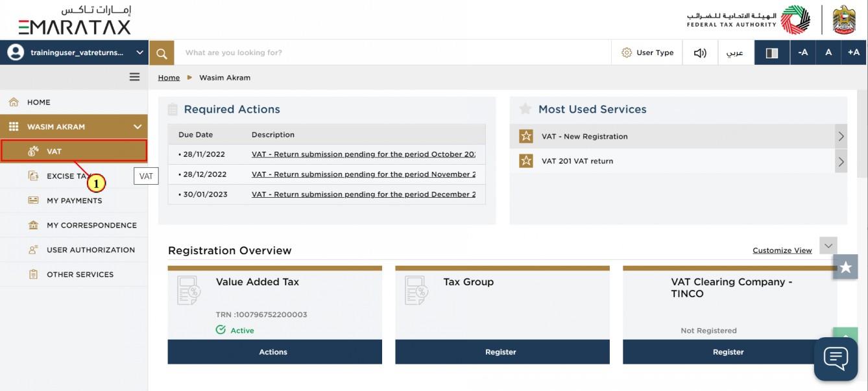Expand the VAT 201 VAT return arrow
Image resolution: width=868 pixels, height=391 pixels.
click(841, 161)
